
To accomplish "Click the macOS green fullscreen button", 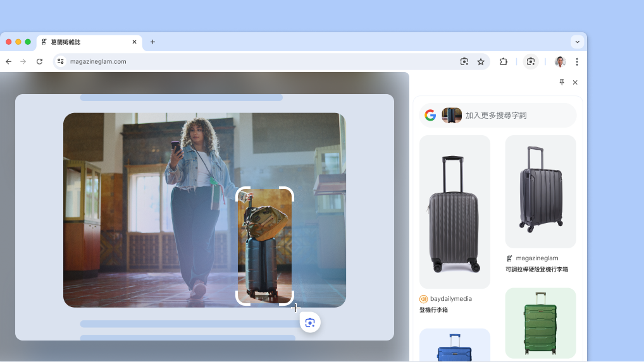I will coord(28,42).
